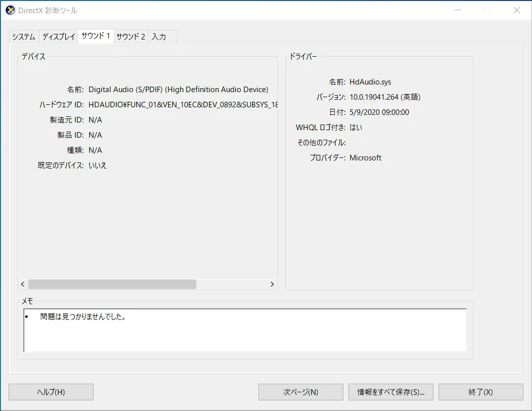Exit with the 終了(X) button
Screen dimensions: 532x411
tap(481, 392)
